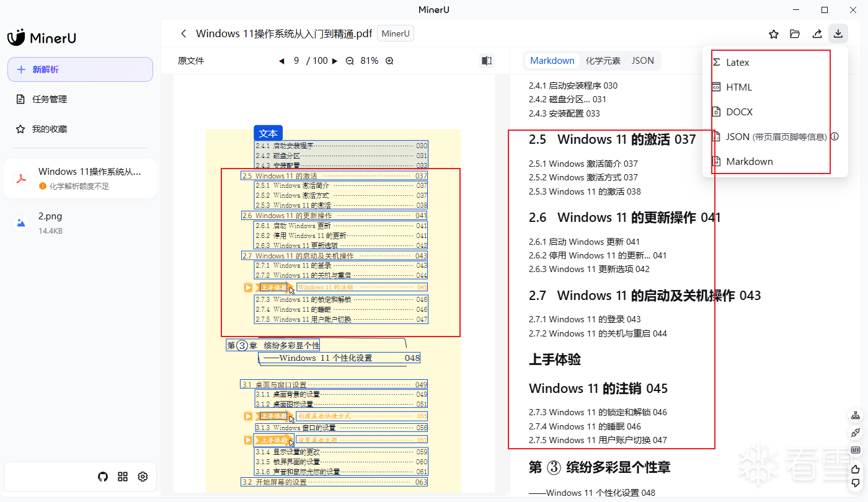
Task: Click the document title Windows 11操作系统从入门到精通.pdf
Action: click(x=284, y=34)
